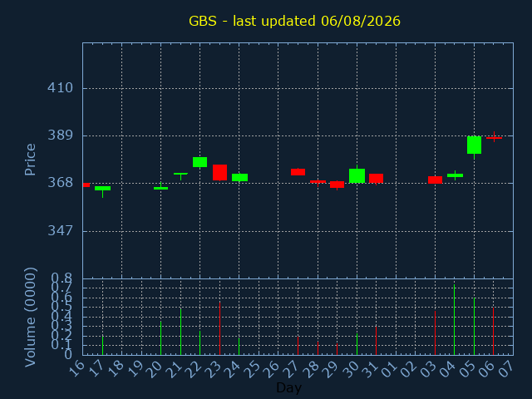
Task: Click the Volume (0000) axis title
Action: coord(30,318)
